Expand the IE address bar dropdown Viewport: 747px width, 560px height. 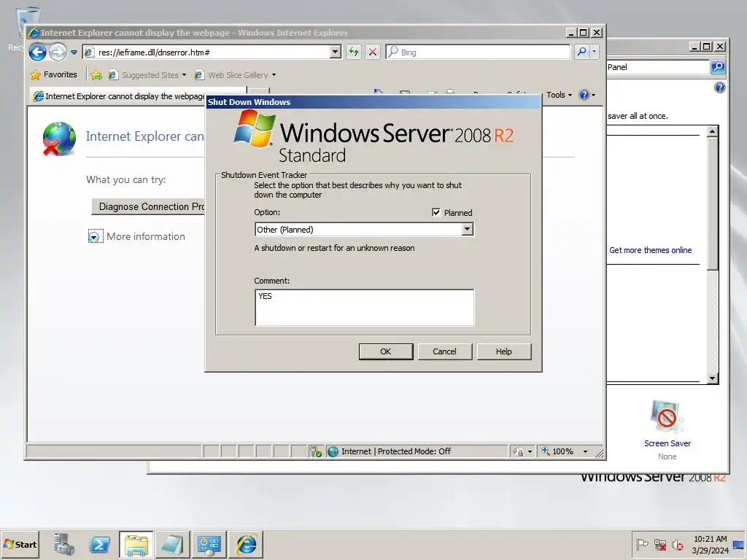pyautogui.click(x=336, y=52)
